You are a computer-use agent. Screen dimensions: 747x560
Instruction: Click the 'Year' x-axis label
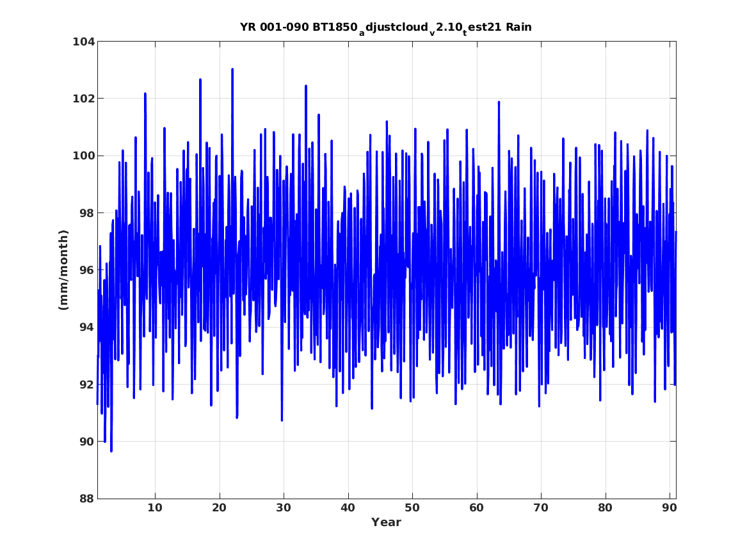tap(386, 522)
